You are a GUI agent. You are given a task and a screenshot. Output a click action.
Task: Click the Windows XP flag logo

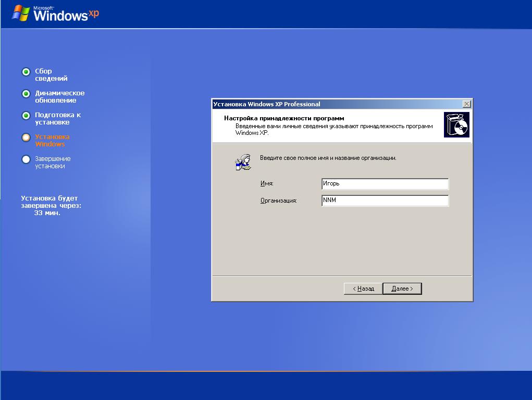pos(20,14)
